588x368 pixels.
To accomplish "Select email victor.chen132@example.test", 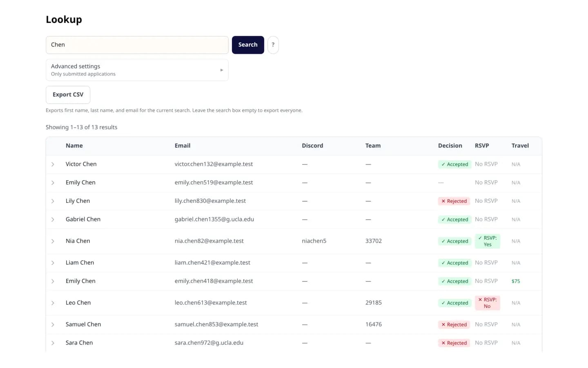I will (x=214, y=164).
